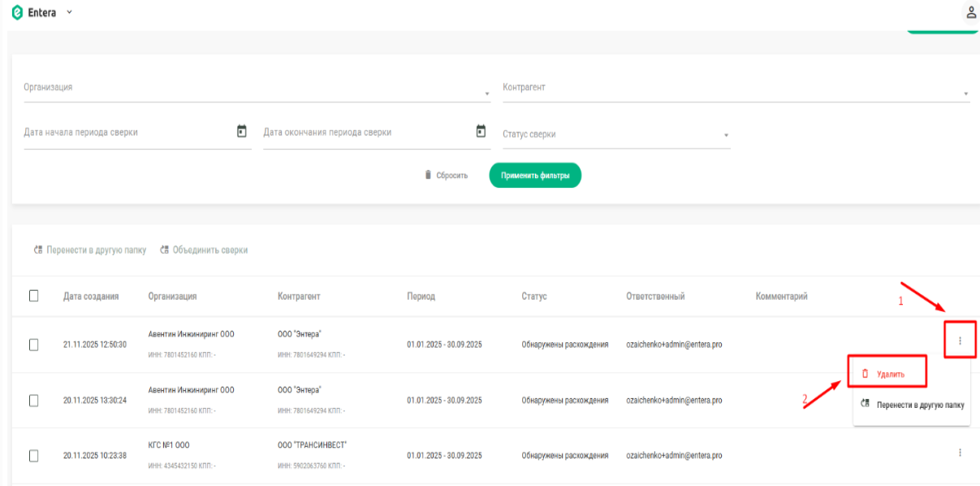This screenshot has width=980, height=486.
Task: Choose Удалить from the context menu
Action: [887, 374]
